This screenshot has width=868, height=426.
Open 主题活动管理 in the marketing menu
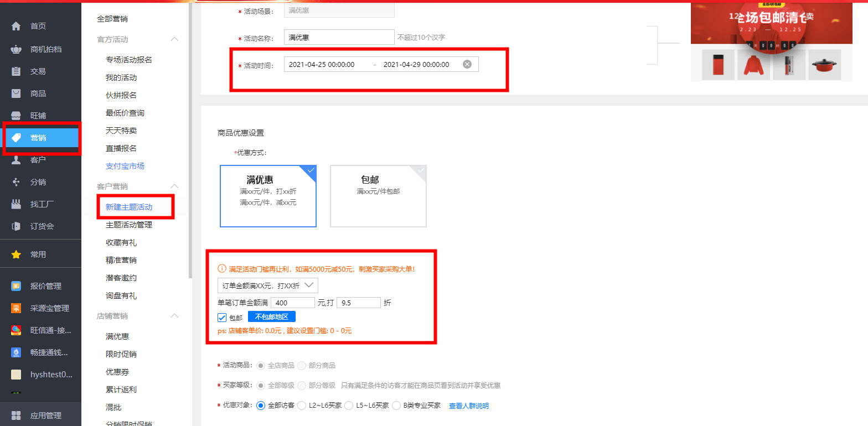(x=128, y=225)
